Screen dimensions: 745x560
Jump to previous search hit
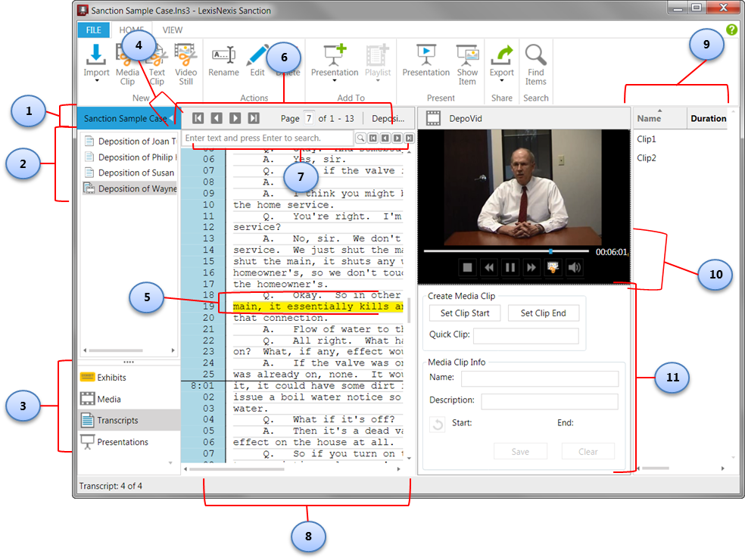[x=385, y=138]
